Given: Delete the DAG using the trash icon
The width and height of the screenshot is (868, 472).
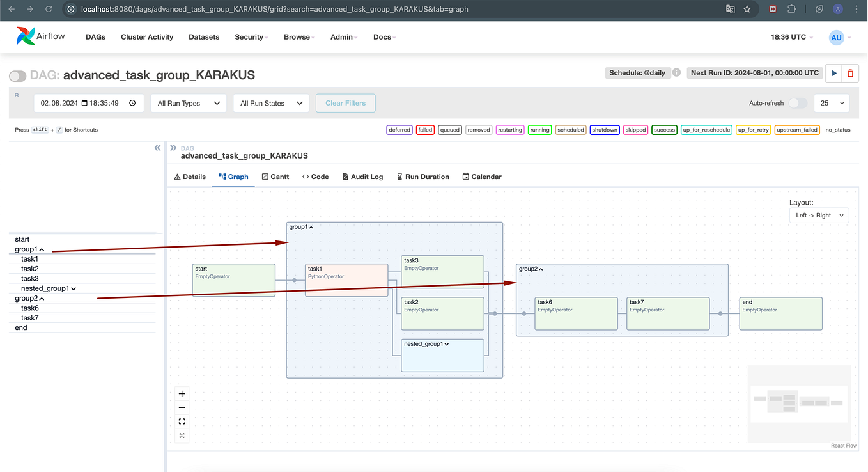Looking at the screenshot, I should click(850, 73).
